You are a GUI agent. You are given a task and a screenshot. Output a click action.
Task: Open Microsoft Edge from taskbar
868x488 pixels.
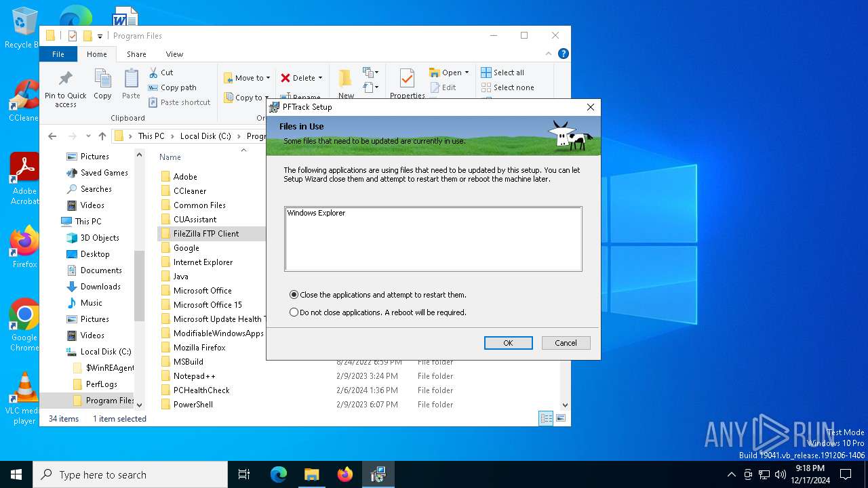pos(278,474)
